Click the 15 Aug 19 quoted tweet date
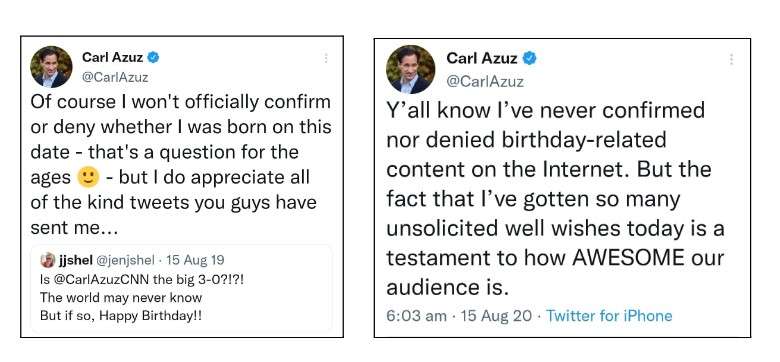The width and height of the screenshot is (780, 362). 195,260
